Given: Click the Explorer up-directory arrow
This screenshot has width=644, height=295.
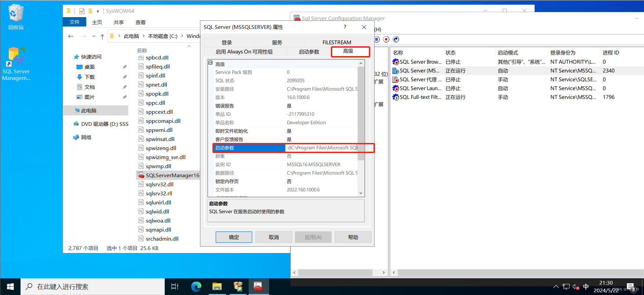Looking at the screenshot, I should click(102, 36).
